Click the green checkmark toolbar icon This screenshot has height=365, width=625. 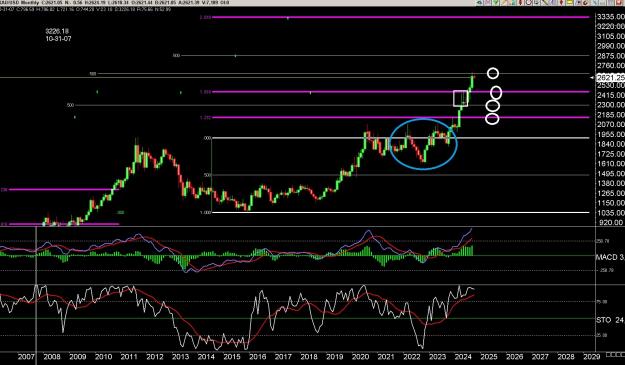pyautogui.click(x=495, y=2)
